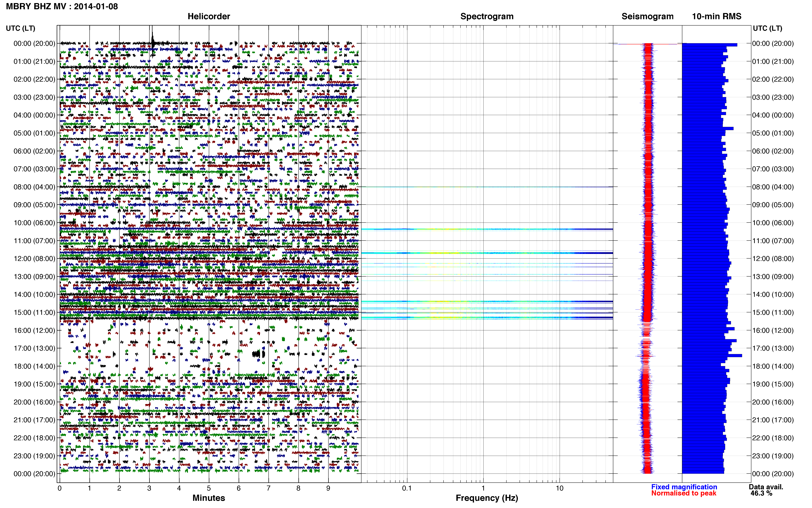Click left axis label "05:00 (01:00)"
Image resolution: width=812 pixels, height=508 pixels.
(34, 133)
